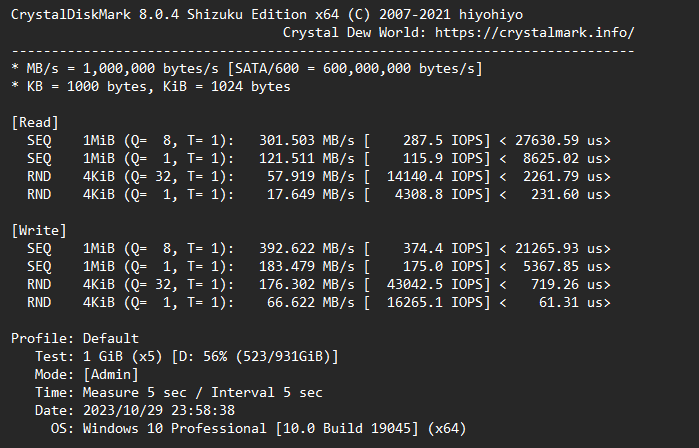Screen dimensions: 699x448
Task: Click the Profile: Default line
Action: pos(75,338)
